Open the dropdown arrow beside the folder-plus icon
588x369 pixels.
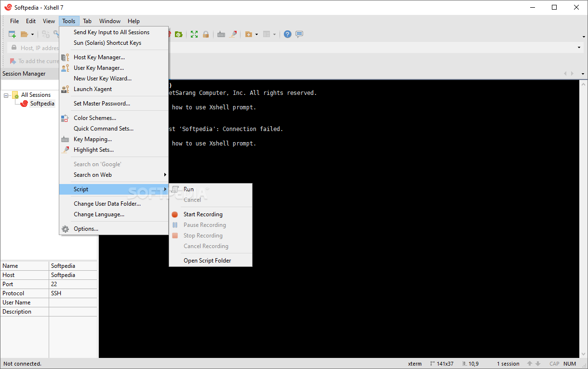pos(256,34)
